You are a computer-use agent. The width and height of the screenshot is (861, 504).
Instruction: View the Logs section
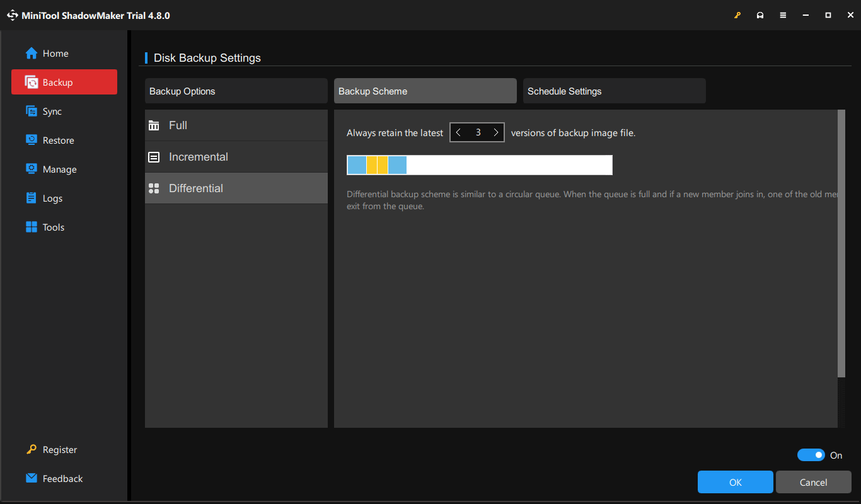53,198
